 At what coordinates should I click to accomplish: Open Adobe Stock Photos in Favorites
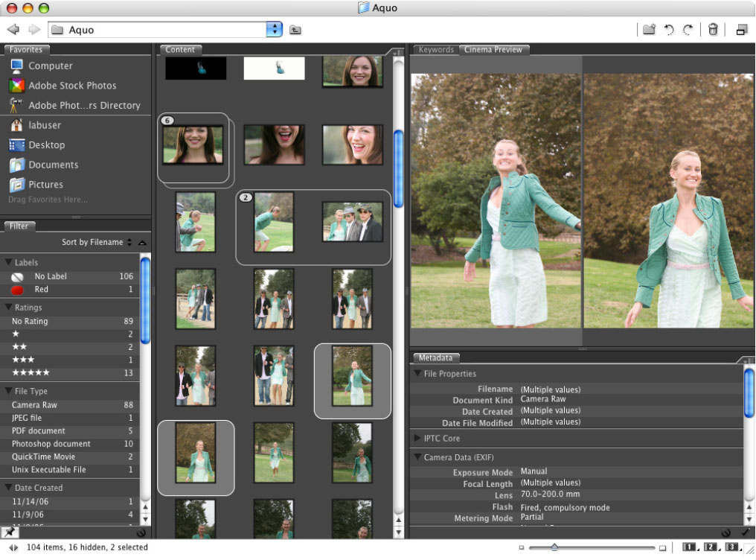click(x=72, y=86)
